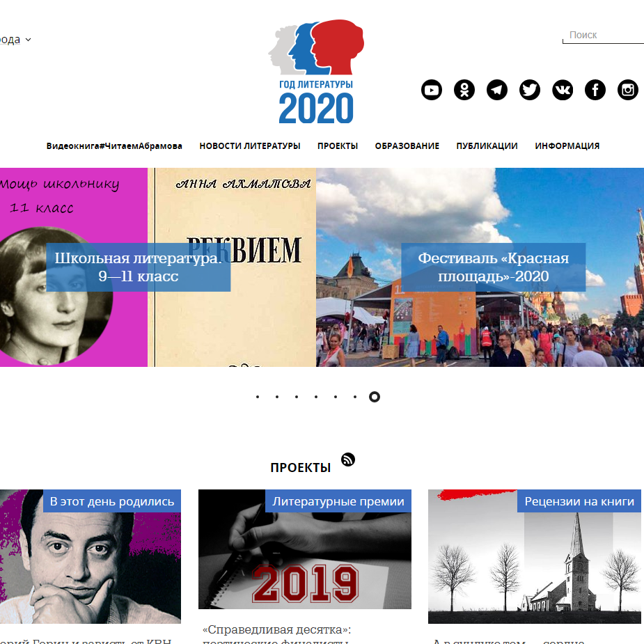Select the first carousel slide dot

tap(258, 397)
